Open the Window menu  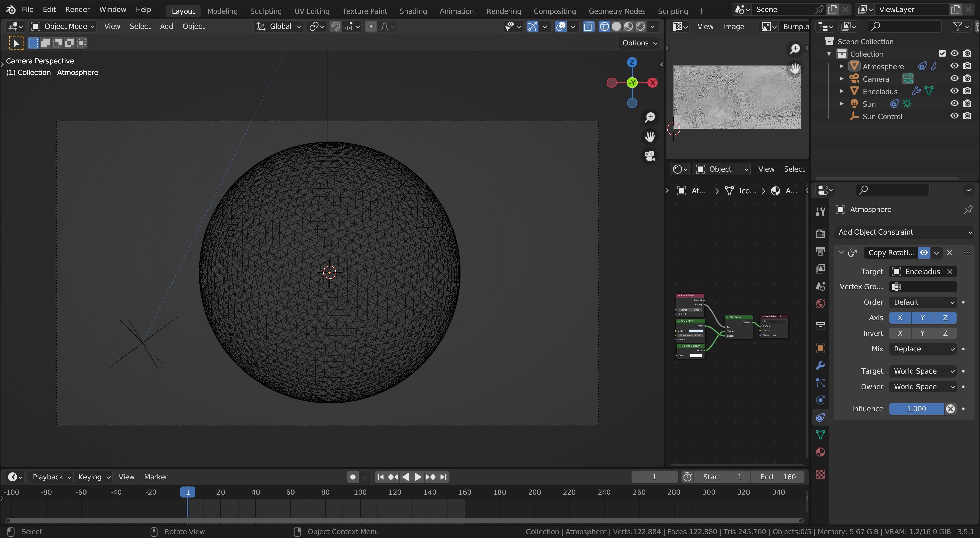pos(113,9)
